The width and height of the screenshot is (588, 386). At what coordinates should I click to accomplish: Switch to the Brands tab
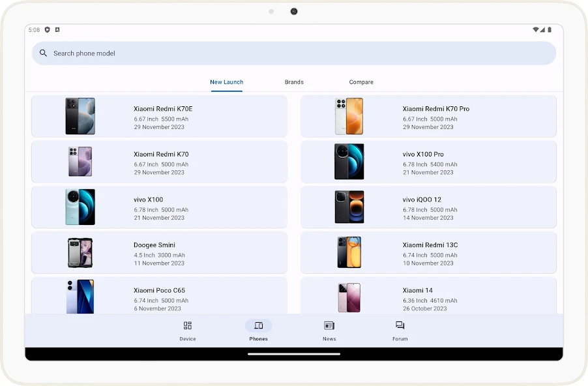pos(294,82)
